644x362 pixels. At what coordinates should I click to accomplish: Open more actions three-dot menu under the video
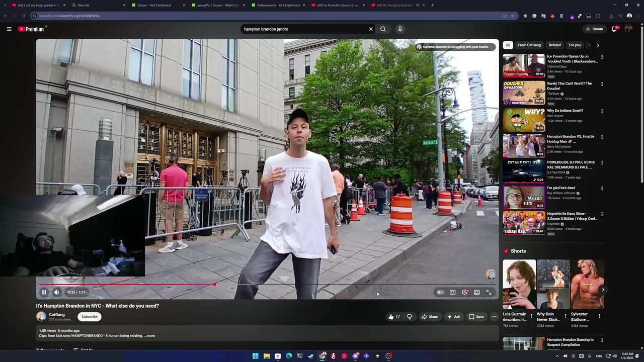point(494,317)
